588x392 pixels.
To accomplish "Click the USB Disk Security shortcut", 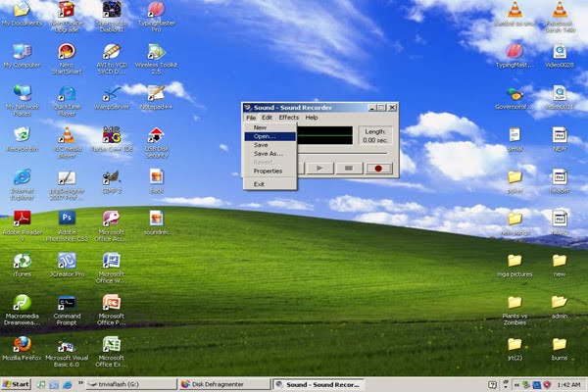I will tap(156, 142).
